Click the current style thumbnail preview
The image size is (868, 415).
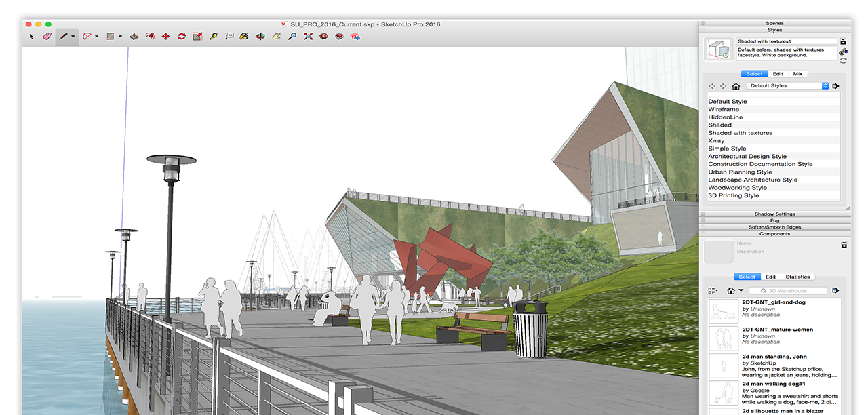(719, 50)
